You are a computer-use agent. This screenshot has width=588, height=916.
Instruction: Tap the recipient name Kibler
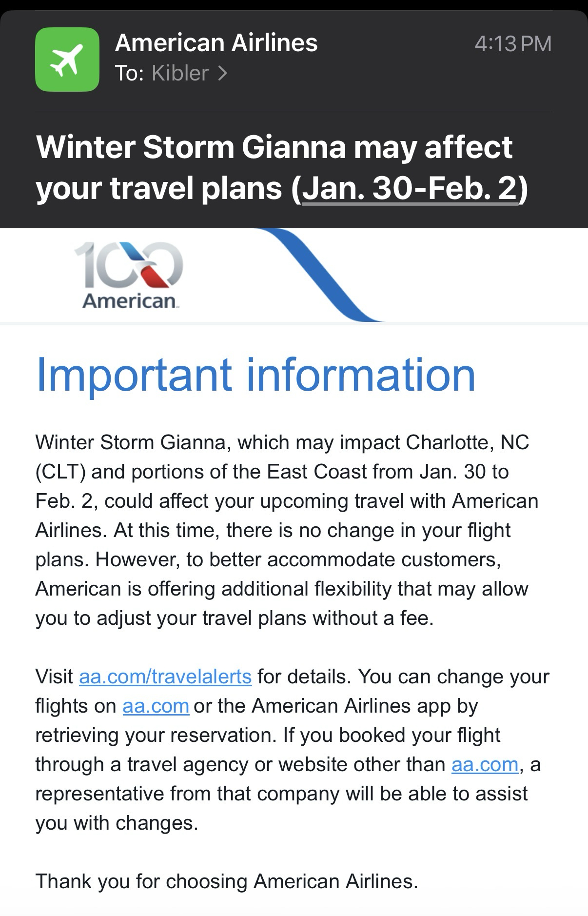[x=180, y=74]
